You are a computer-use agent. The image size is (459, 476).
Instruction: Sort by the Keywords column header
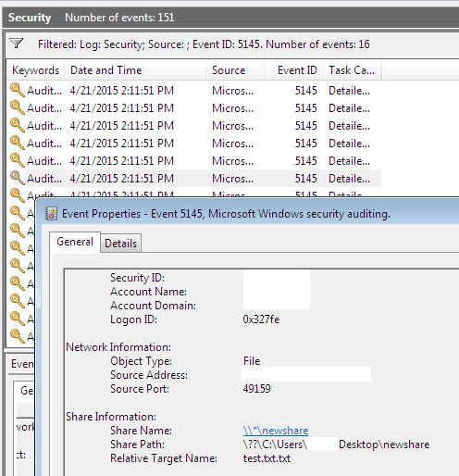[35, 70]
